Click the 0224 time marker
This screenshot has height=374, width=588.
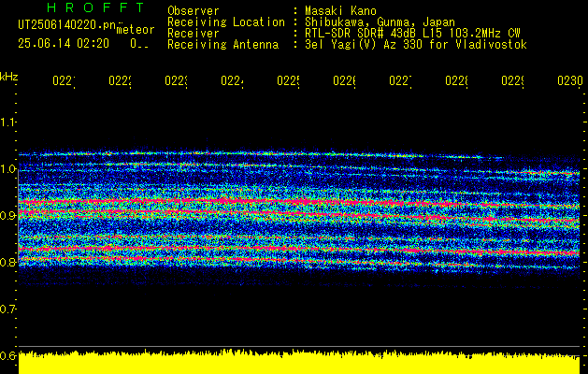point(232,80)
